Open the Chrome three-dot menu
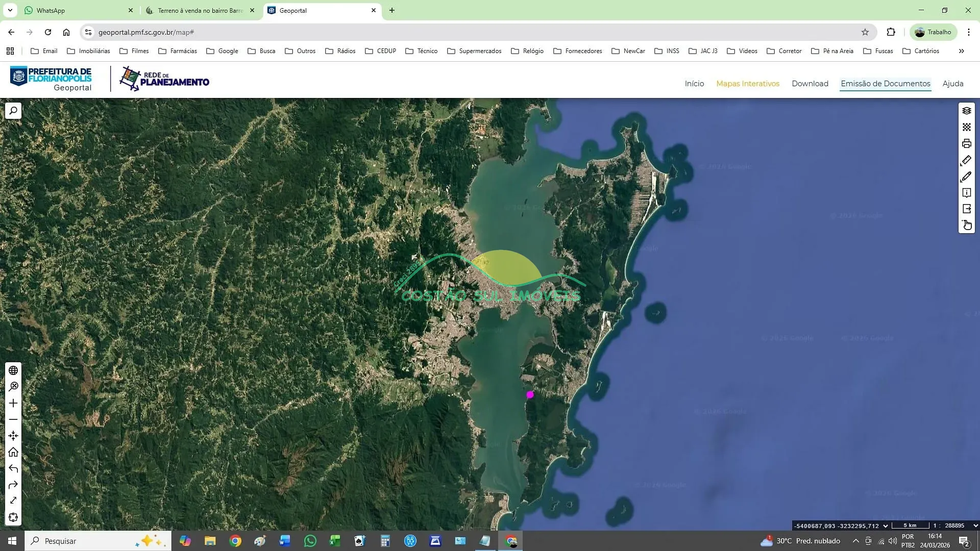The image size is (980, 551). tap(969, 32)
